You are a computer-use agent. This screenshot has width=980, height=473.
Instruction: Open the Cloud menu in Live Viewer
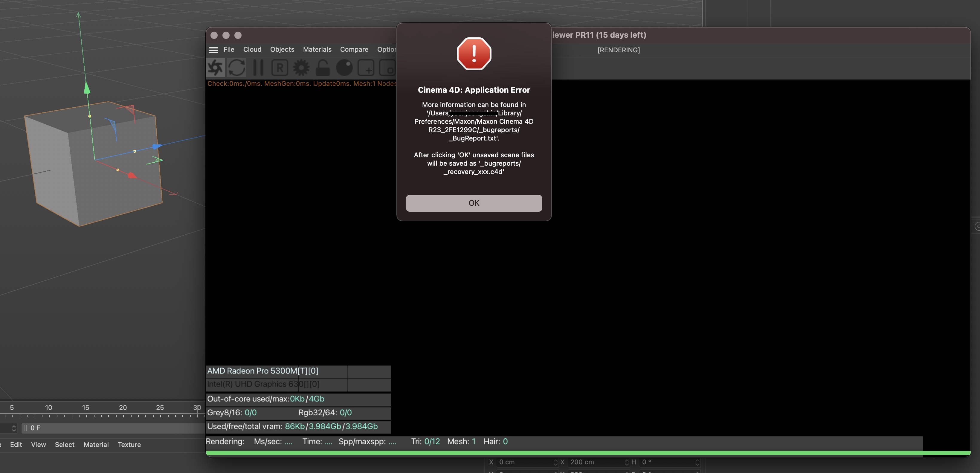252,49
